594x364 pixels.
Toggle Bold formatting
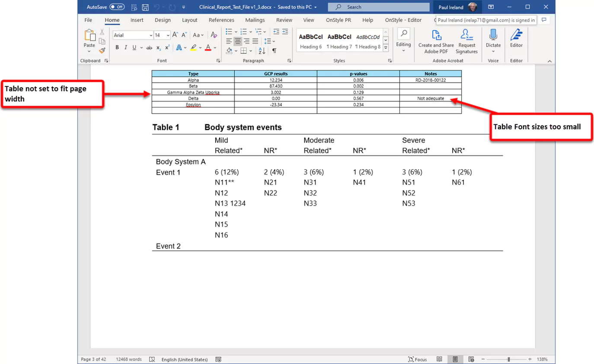[117, 47]
